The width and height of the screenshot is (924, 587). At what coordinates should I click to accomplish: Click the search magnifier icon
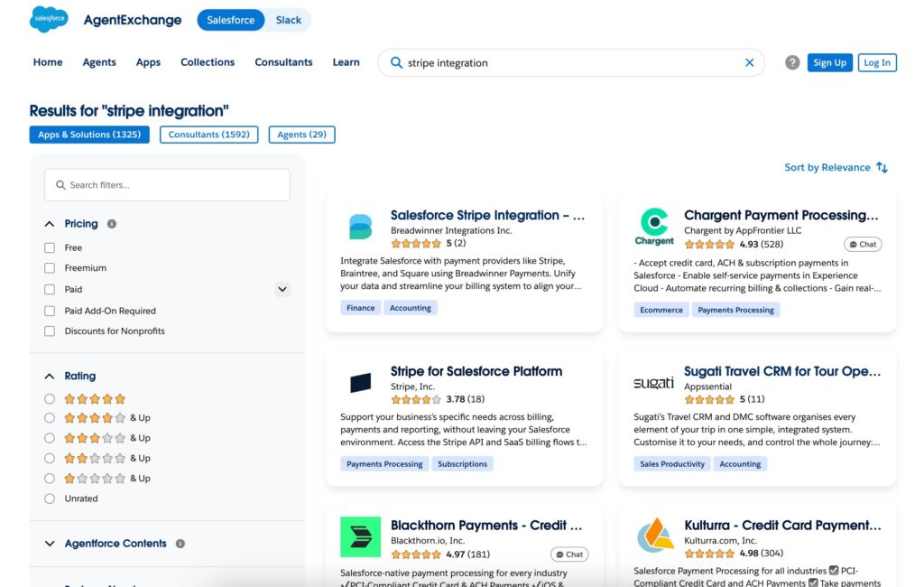click(397, 62)
